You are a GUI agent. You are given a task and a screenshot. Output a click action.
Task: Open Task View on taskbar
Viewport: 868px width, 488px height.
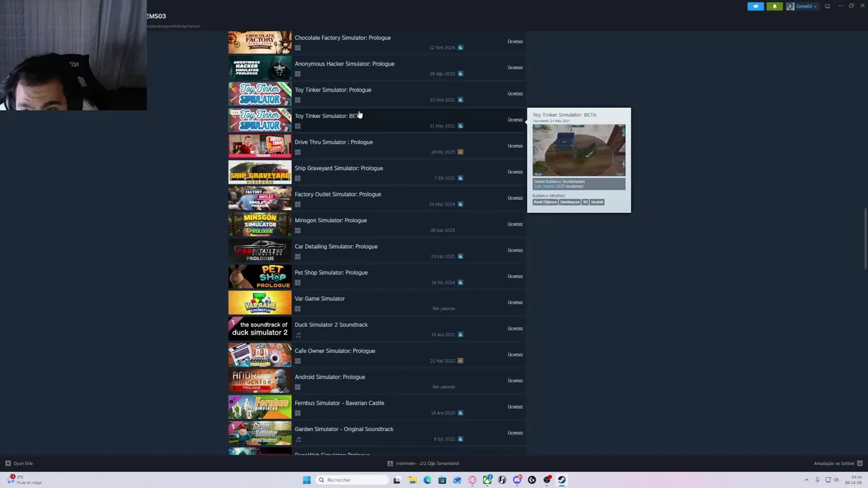(x=397, y=480)
